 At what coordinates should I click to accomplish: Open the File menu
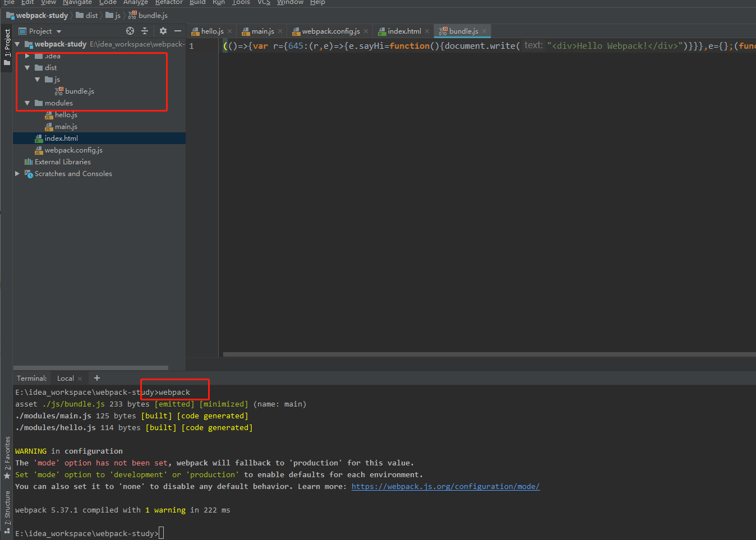coord(9,2)
